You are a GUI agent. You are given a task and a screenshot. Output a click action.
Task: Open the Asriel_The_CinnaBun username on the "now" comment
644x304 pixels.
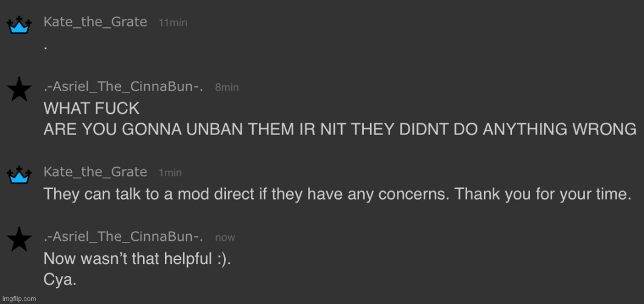124,237
